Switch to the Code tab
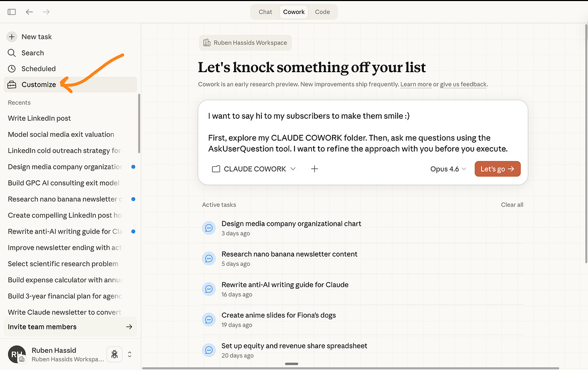Image resolution: width=588 pixels, height=370 pixels. pos(322,12)
